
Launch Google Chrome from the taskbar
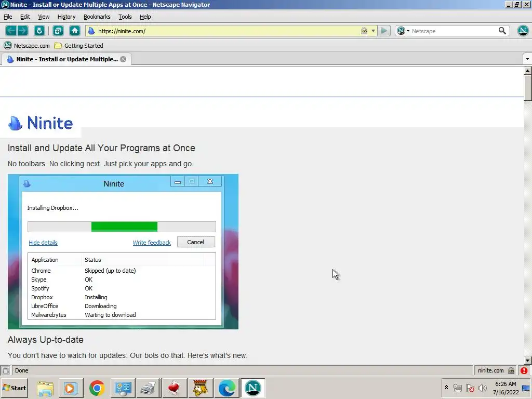[97, 388]
